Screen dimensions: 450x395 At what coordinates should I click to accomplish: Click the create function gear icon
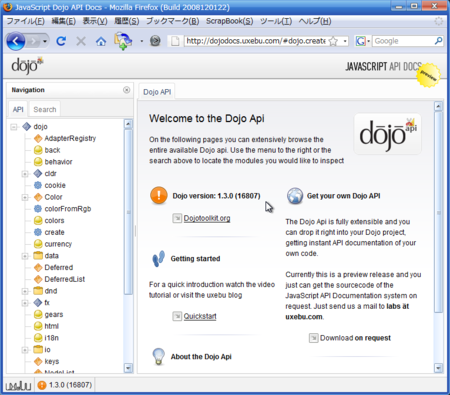(38, 232)
